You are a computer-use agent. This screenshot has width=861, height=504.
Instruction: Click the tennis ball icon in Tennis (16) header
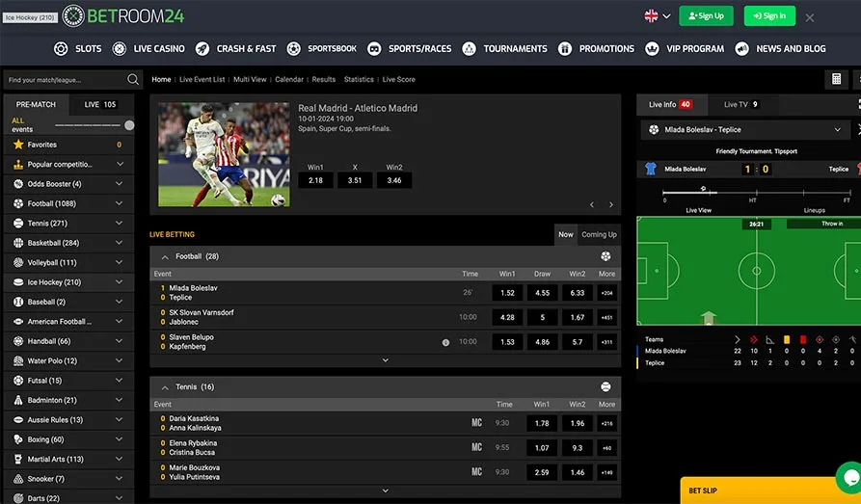click(605, 387)
